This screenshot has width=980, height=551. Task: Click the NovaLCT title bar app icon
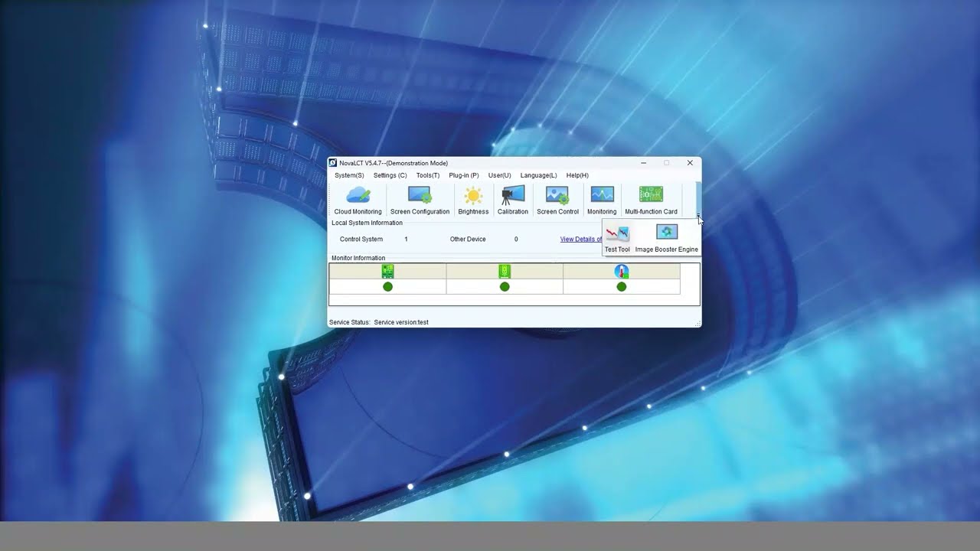tap(333, 163)
